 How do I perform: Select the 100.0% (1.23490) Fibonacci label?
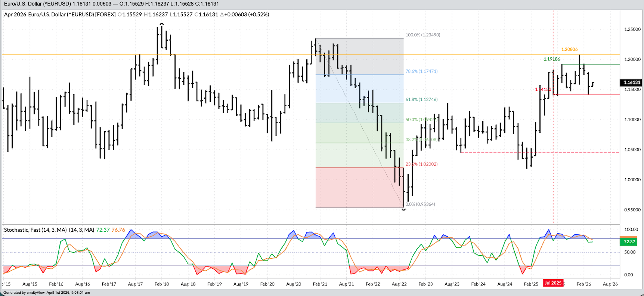tap(423, 35)
